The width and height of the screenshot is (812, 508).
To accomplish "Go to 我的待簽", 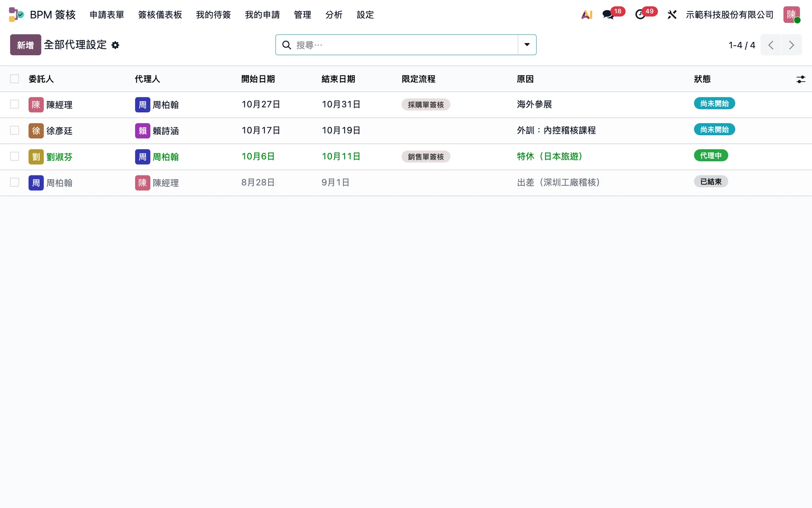I will pyautogui.click(x=213, y=15).
